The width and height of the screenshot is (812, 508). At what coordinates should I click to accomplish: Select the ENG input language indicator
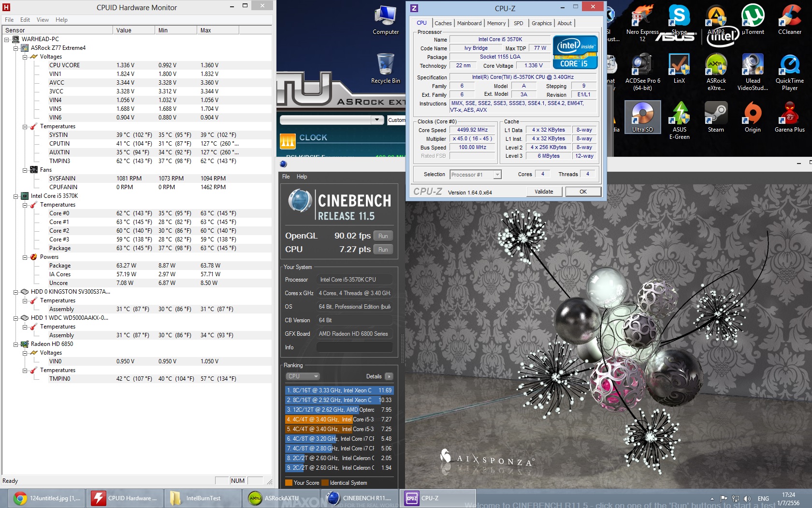pyautogui.click(x=763, y=499)
